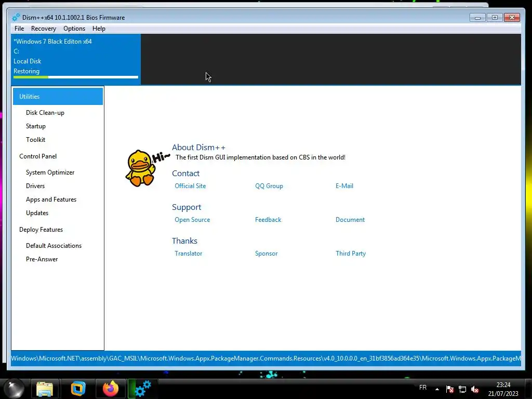532x399 pixels.
Task: Select the Windows 7 Black Edition image tile
Action: (x=76, y=59)
